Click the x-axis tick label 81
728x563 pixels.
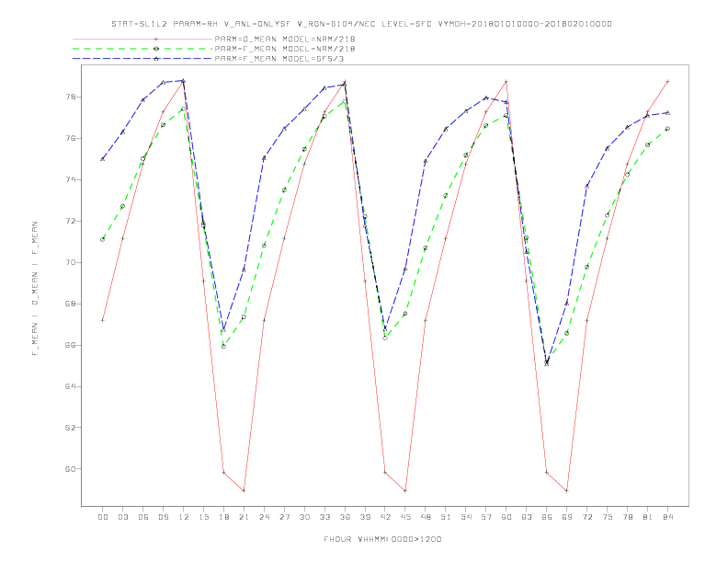648,517
